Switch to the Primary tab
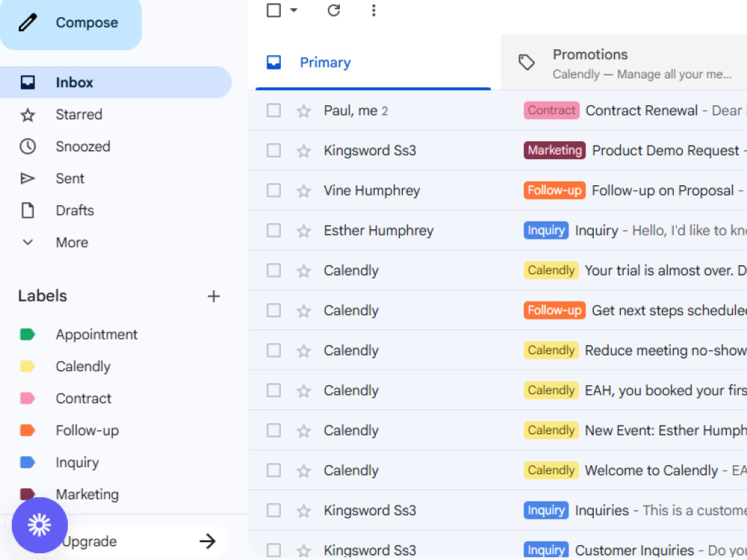 [373, 63]
